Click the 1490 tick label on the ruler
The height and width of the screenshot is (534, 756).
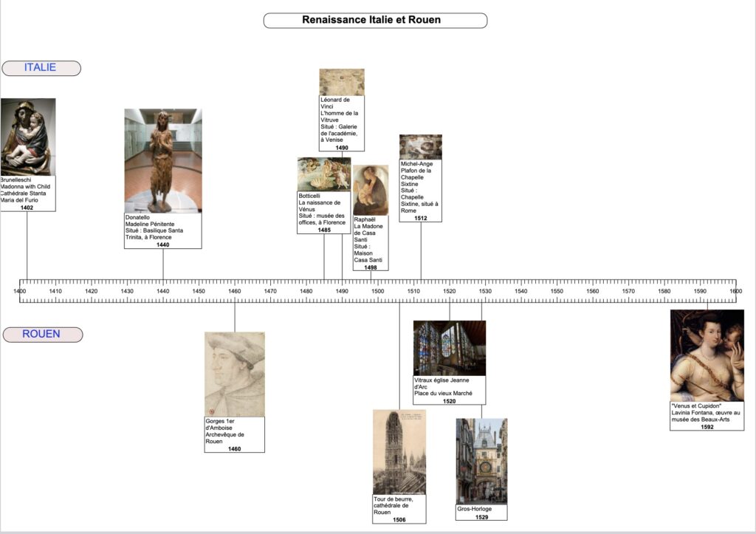(342, 291)
